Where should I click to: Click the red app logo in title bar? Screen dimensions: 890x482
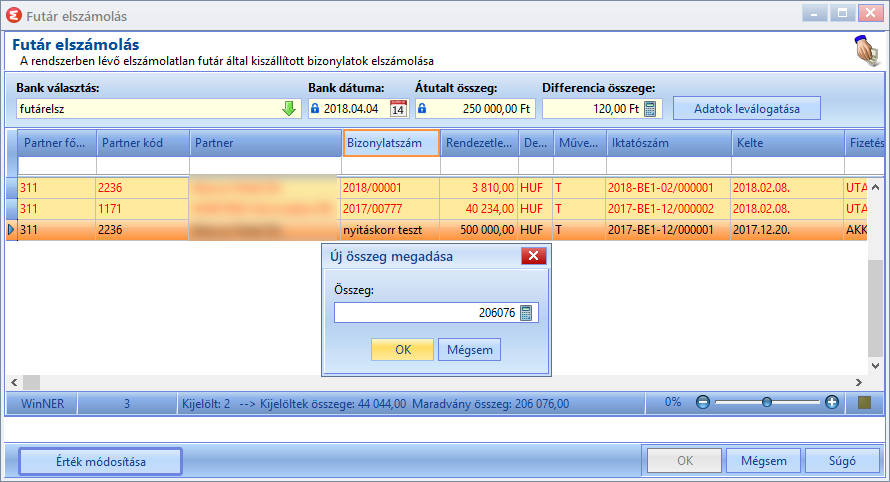tap(14, 16)
